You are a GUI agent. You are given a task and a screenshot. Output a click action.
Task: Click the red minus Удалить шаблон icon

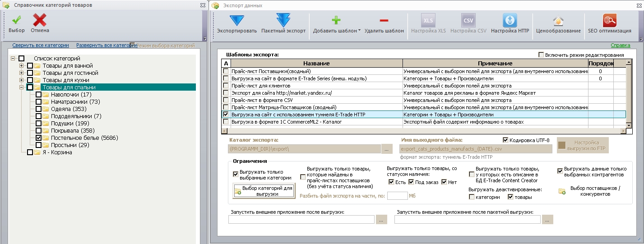pos(384,20)
